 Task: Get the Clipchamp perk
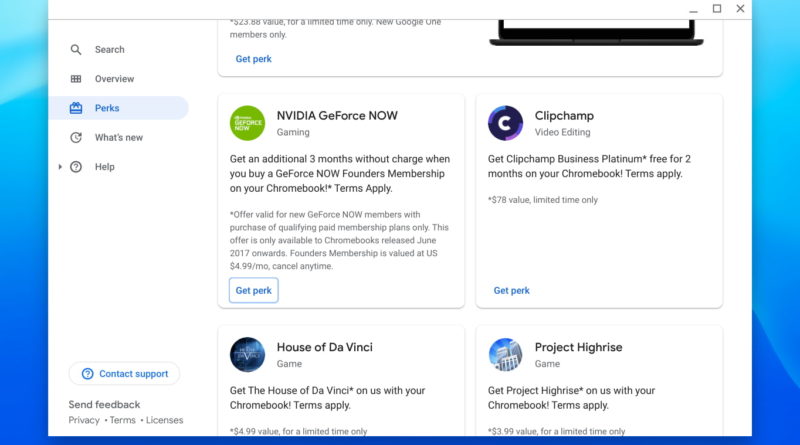[511, 290]
